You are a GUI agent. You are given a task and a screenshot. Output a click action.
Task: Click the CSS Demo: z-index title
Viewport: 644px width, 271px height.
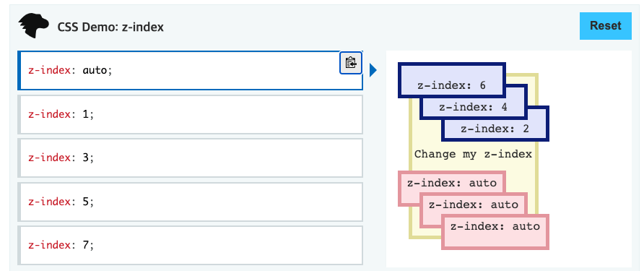110,27
